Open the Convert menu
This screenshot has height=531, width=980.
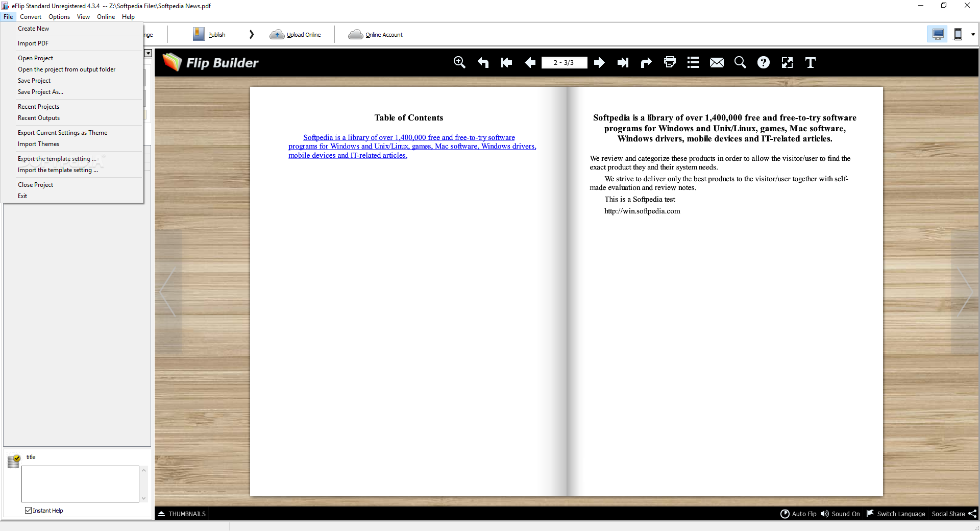coord(31,16)
